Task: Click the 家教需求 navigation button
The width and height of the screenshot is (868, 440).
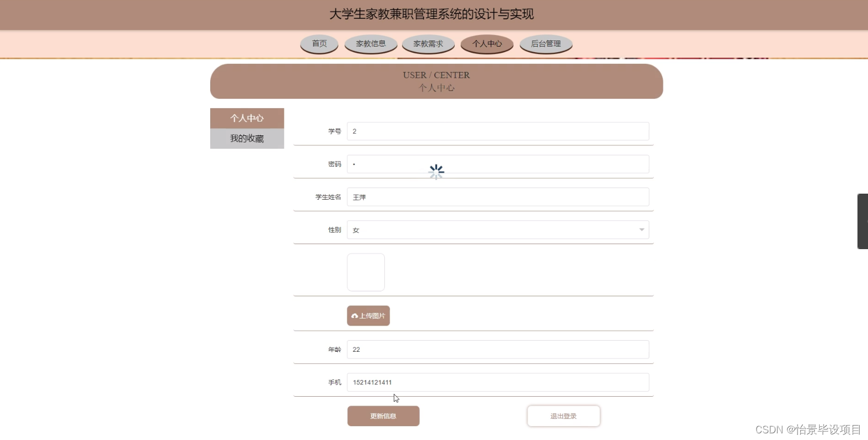Action: pos(428,44)
